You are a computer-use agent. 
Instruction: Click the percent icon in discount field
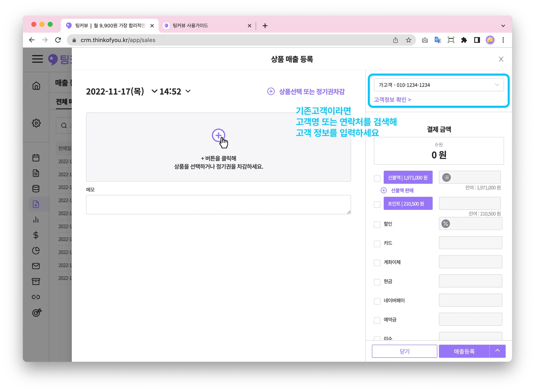tap(445, 224)
